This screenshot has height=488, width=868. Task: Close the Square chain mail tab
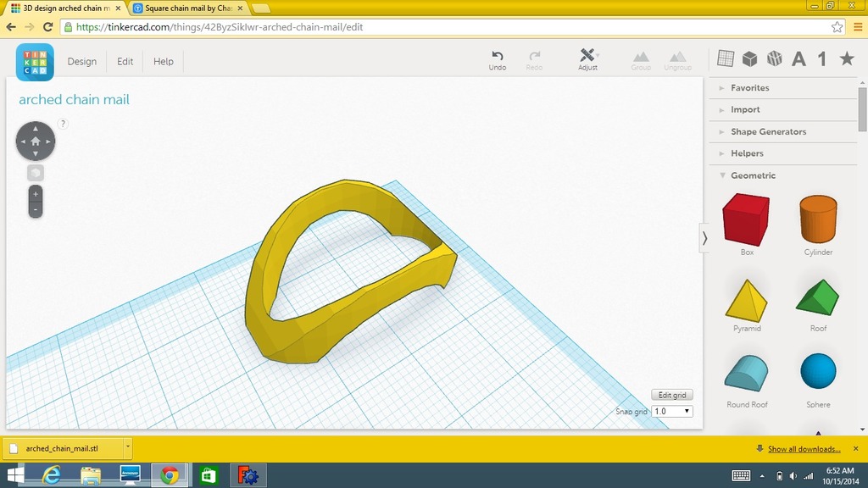pos(240,8)
